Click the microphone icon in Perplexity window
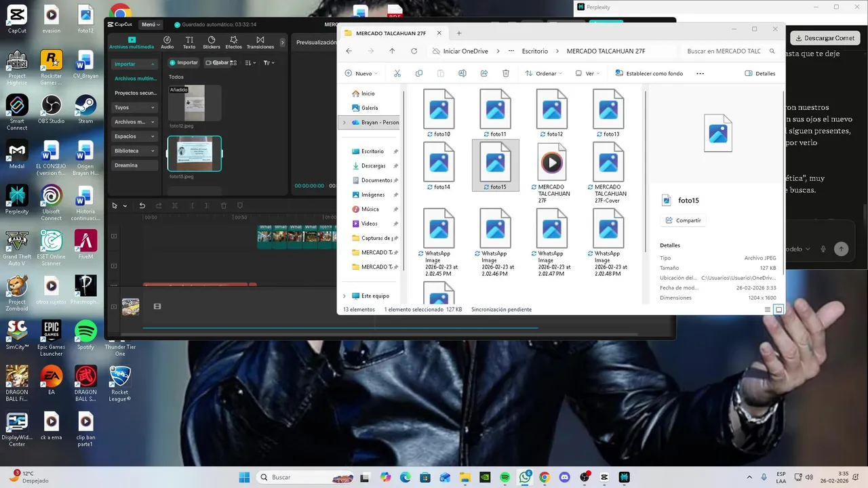Image resolution: width=868 pixels, height=488 pixels. 823,249
